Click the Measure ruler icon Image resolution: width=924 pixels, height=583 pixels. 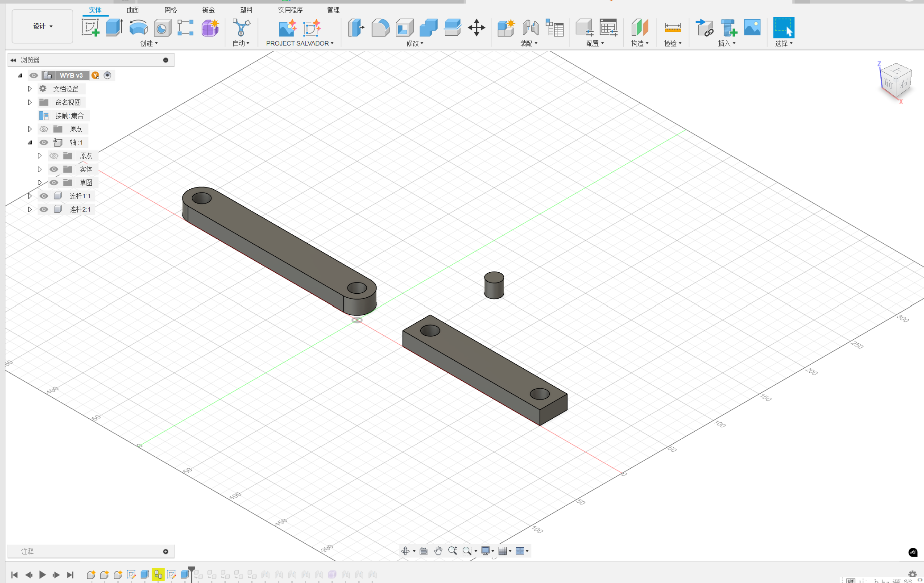[x=672, y=28]
